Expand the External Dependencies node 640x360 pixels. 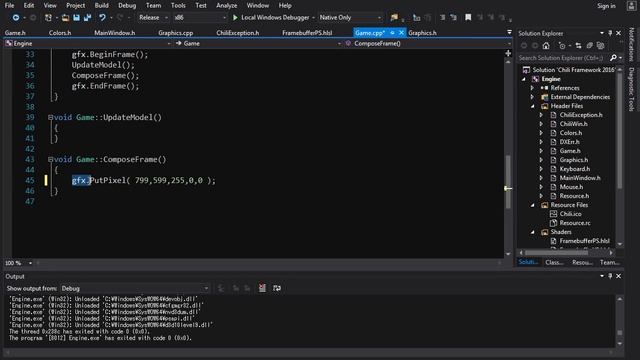coord(532,97)
